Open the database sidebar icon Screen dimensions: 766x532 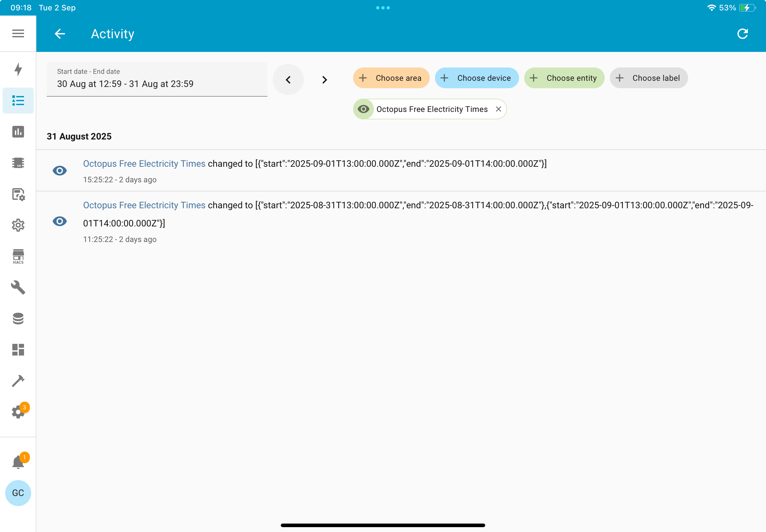[18, 318]
